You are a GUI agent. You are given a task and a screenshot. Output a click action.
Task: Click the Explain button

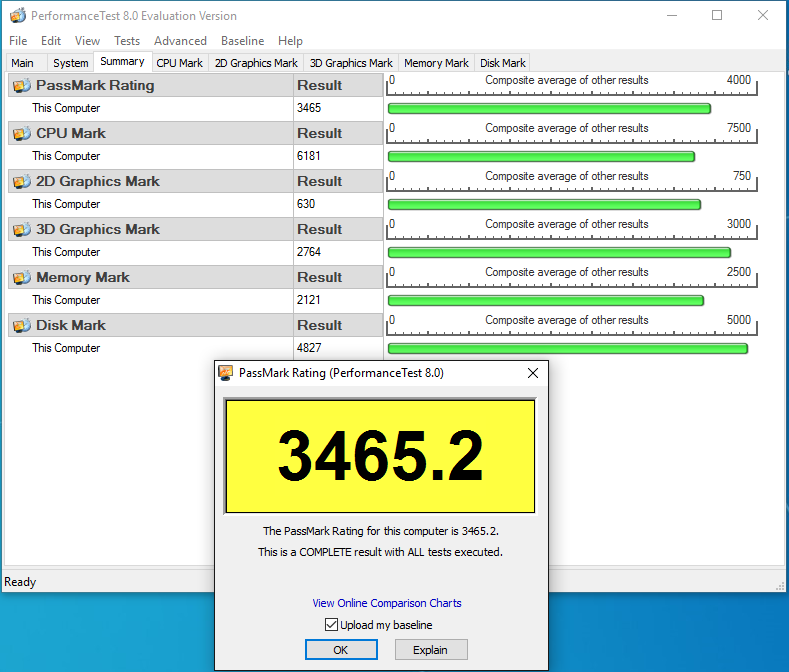pyautogui.click(x=431, y=650)
